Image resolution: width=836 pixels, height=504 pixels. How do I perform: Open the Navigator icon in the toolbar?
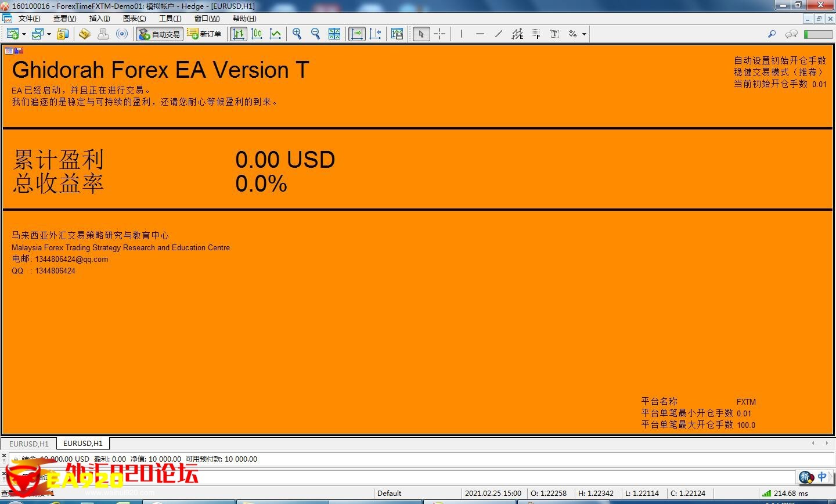click(85, 34)
